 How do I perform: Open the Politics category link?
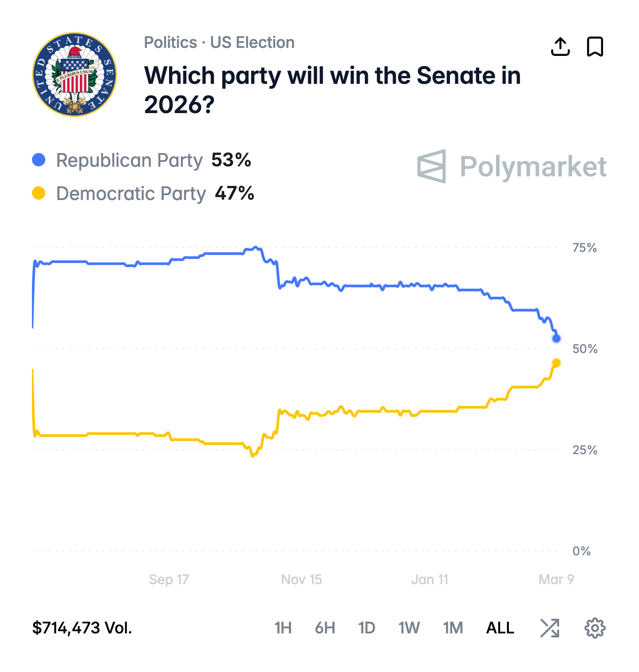click(x=170, y=43)
